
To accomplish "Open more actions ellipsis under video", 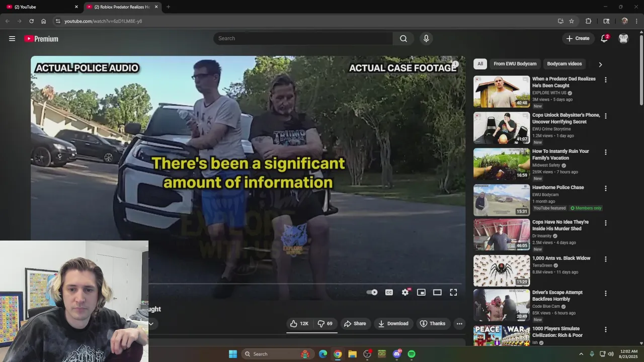I will pos(459,323).
